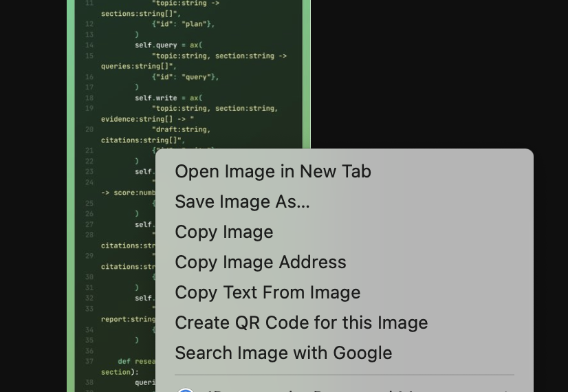This screenshot has width=568, height=392.
Task: Select Save Image As… menu entry
Action: pyautogui.click(x=344, y=202)
